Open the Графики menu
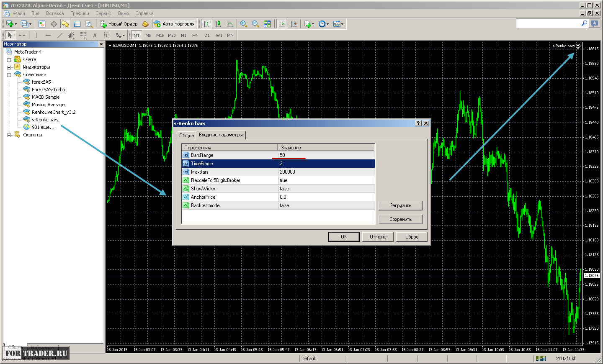603x364 pixels. pyautogui.click(x=80, y=13)
